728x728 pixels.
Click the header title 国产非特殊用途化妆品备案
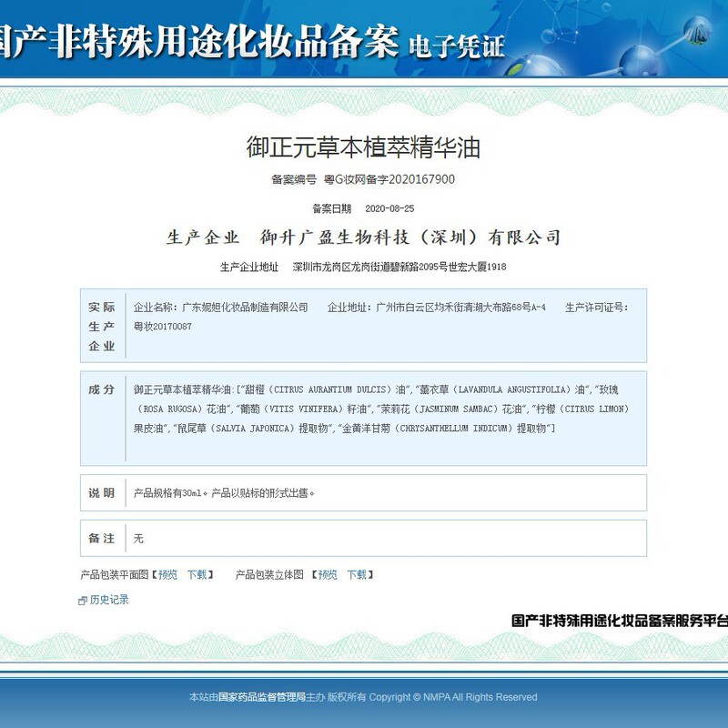tap(198, 42)
